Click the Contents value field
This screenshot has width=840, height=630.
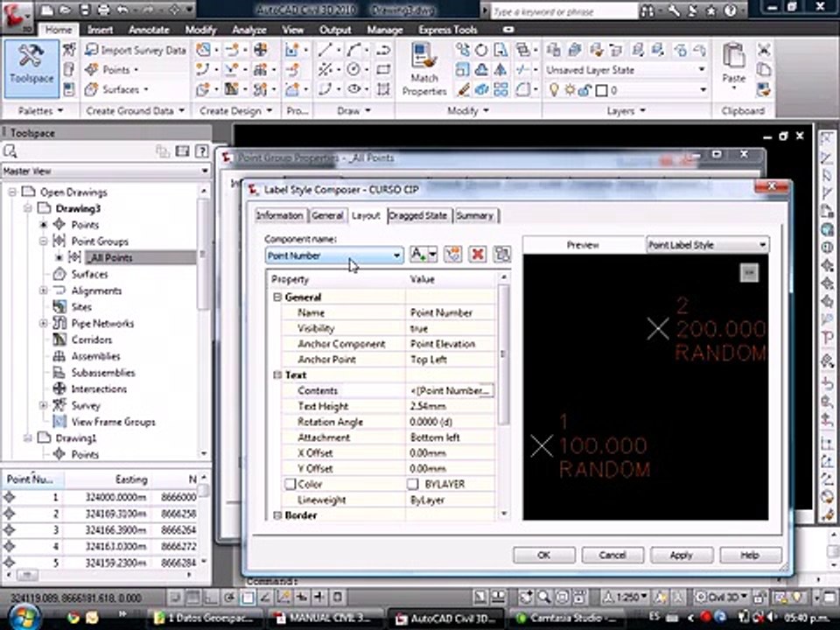[x=451, y=390]
